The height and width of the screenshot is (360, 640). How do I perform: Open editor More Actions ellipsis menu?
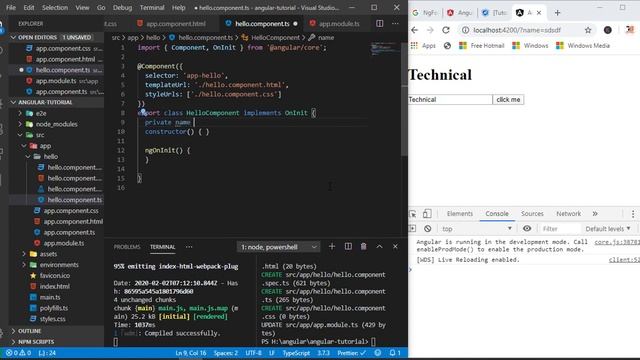pos(395,24)
